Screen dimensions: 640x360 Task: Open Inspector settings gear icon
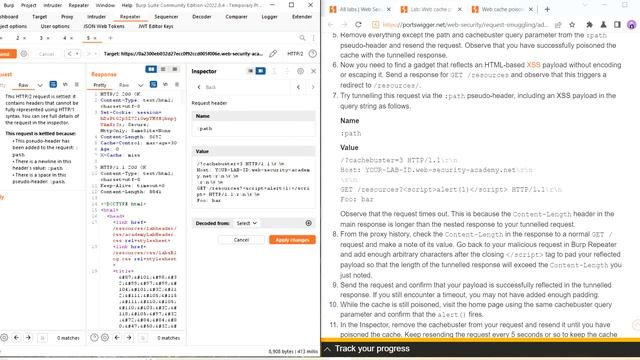(x=300, y=71)
